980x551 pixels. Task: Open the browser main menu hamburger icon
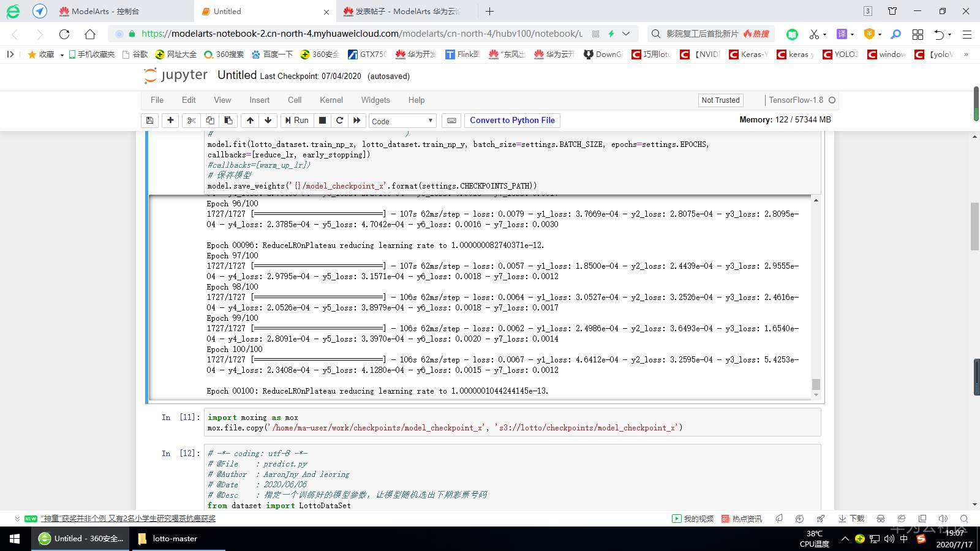[x=967, y=34]
